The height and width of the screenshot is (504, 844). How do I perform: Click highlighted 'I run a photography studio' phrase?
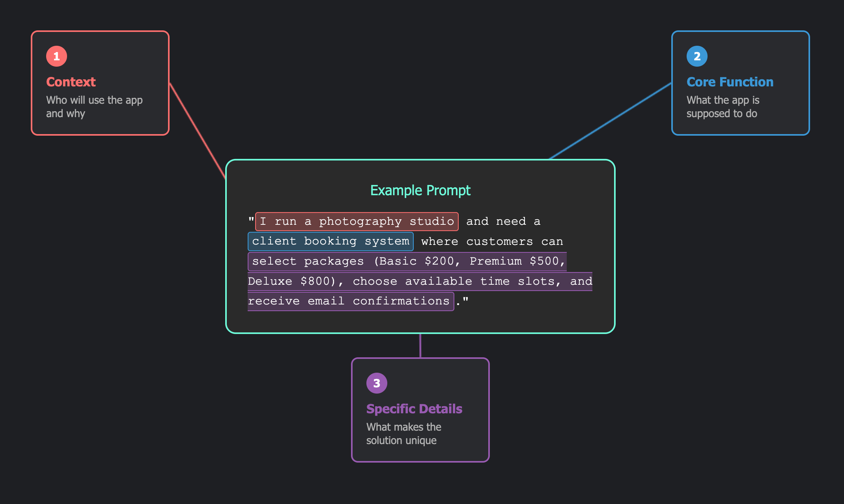pyautogui.click(x=357, y=222)
